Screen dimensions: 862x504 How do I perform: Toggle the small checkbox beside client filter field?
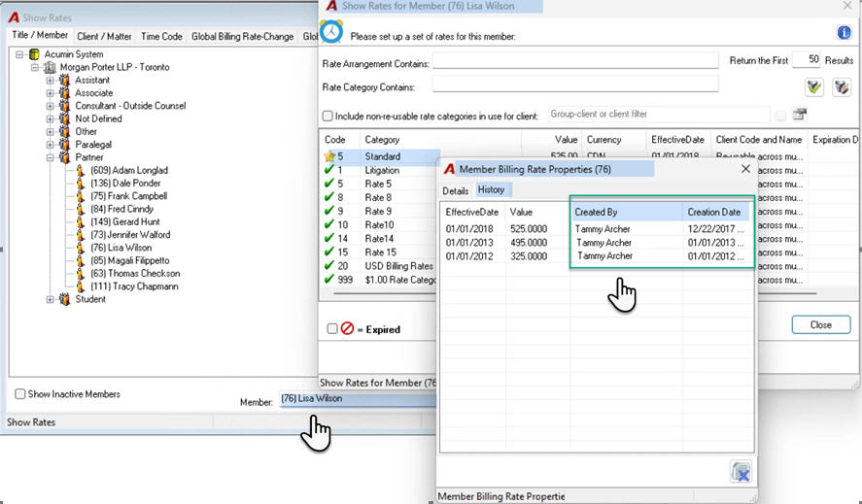pos(780,116)
